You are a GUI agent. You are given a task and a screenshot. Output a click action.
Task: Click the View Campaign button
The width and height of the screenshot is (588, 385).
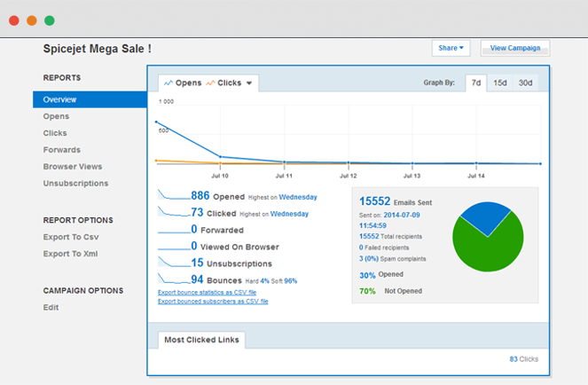515,48
